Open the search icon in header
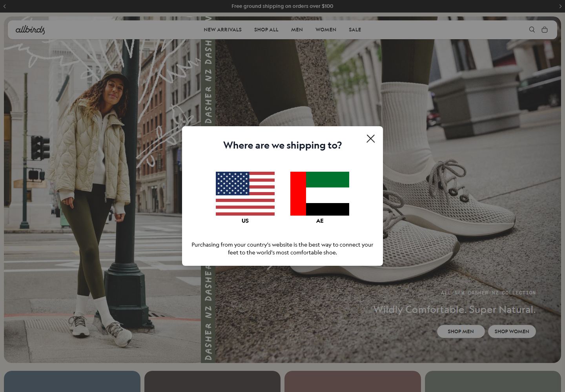This screenshot has height=392, width=565. click(x=532, y=29)
